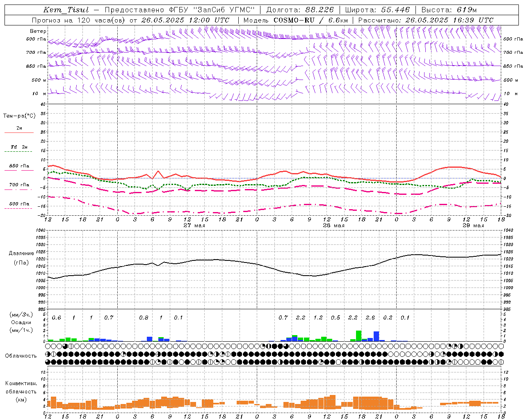Click the 28 мая date label
Viewport: 525px width, 420px height.
coord(333,226)
